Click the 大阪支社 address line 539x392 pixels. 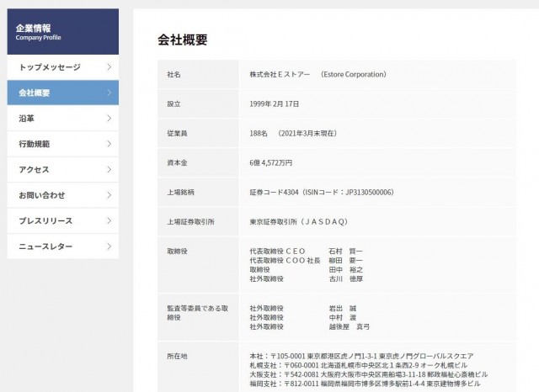click(369, 374)
